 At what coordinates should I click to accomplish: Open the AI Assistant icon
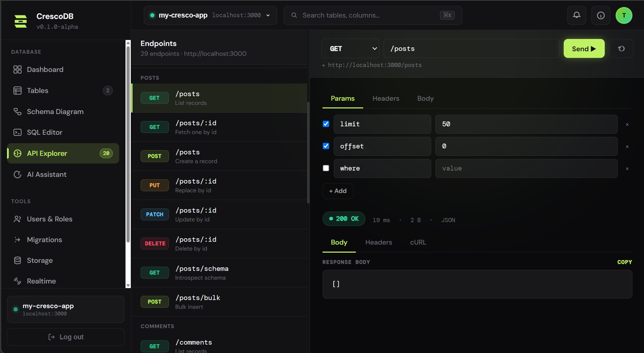18,174
